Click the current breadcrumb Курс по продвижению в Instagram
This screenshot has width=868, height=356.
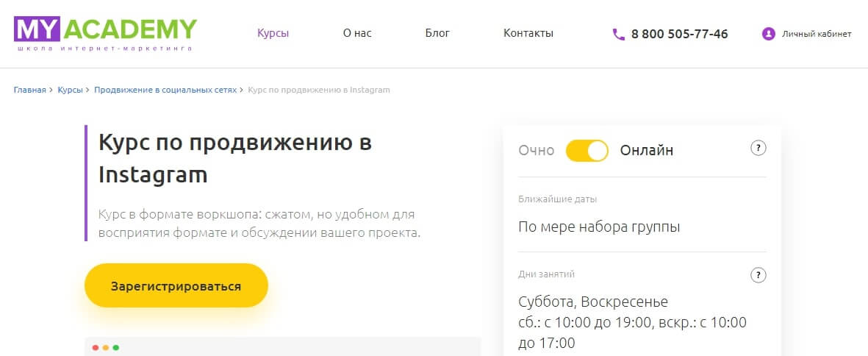click(319, 90)
